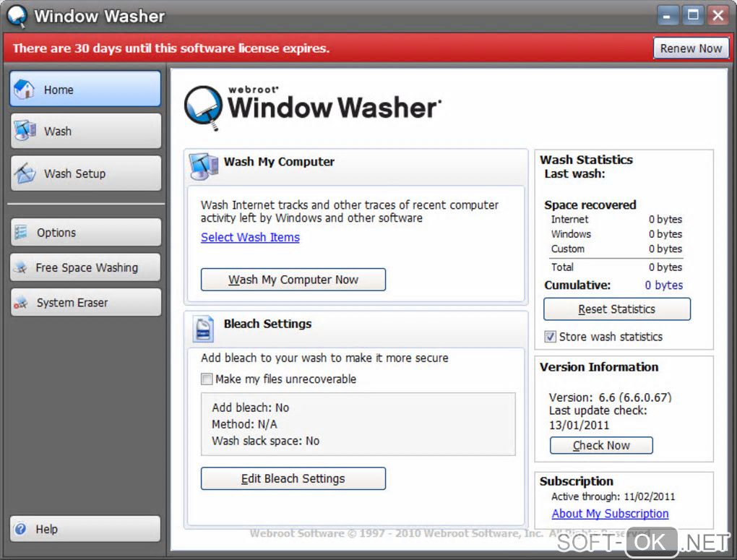Screen dimensions: 737x560
Task: Click the Total space recovered row
Action: (616, 267)
